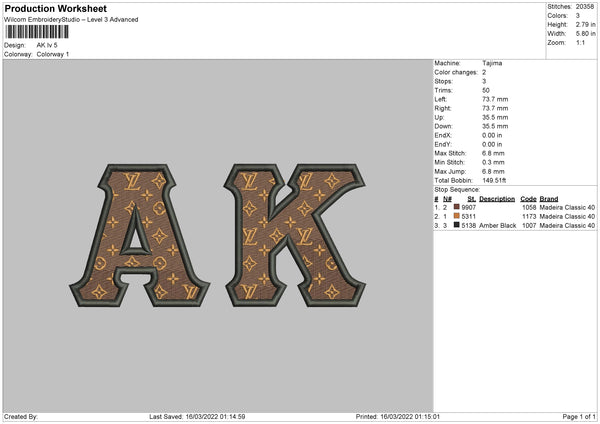Click the Trims value 50

pos(486,90)
